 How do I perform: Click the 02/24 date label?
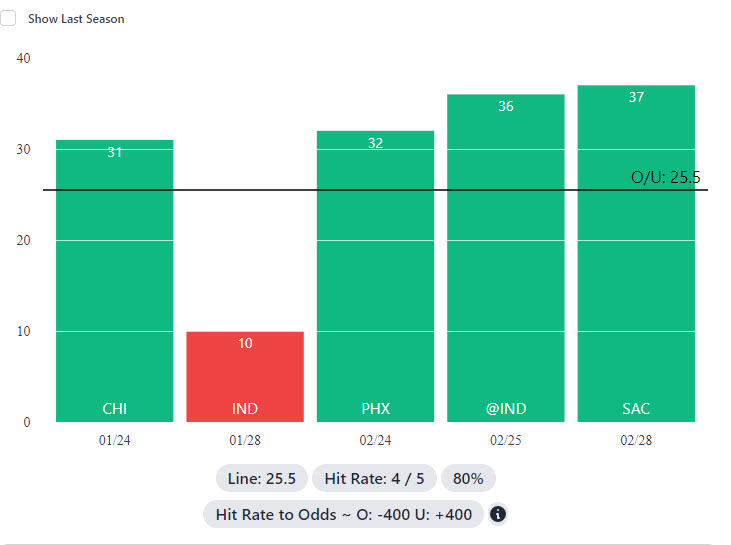click(x=375, y=440)
